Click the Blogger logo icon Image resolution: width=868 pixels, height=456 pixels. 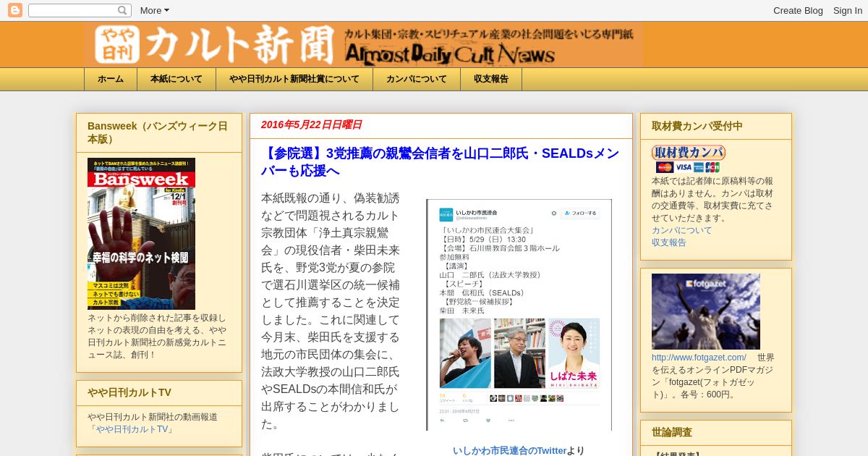tap(14, 10)
